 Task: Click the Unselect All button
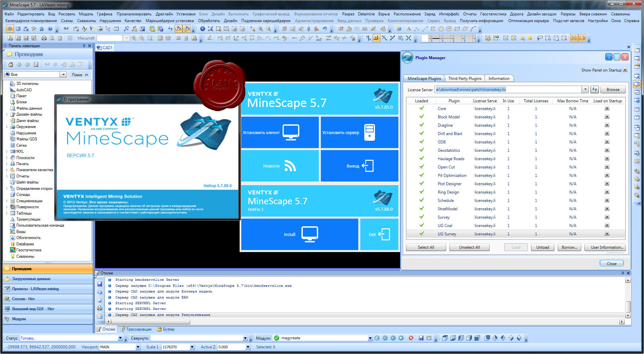click(469, 247)
